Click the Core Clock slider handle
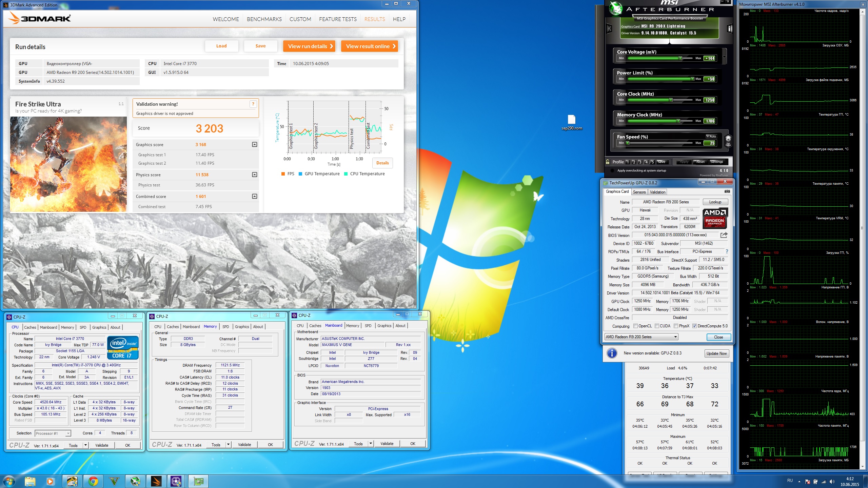 tap(671, 100)
